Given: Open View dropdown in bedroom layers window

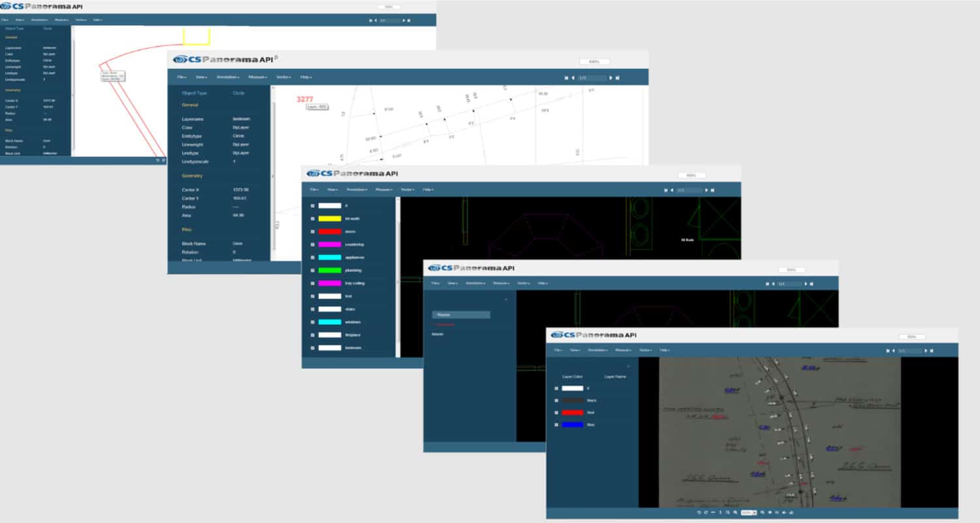Looking at the screenshot, I should click(x=333, y=190).
